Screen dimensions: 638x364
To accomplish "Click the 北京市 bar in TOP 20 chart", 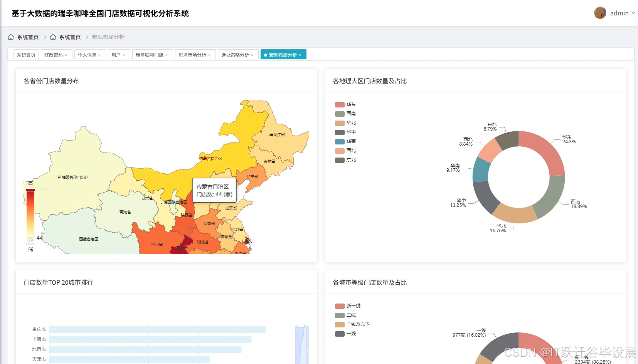I will [x=145, y=349].
